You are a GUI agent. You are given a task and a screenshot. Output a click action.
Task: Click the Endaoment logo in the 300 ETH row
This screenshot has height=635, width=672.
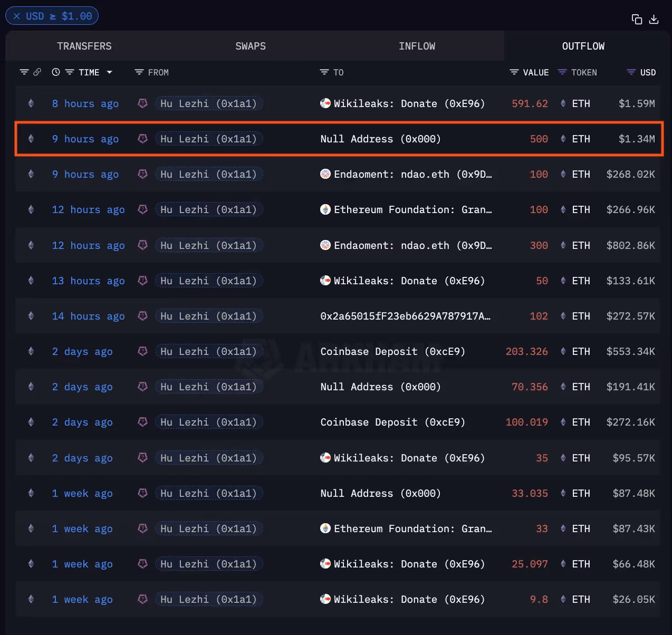(x=325, y=245)
